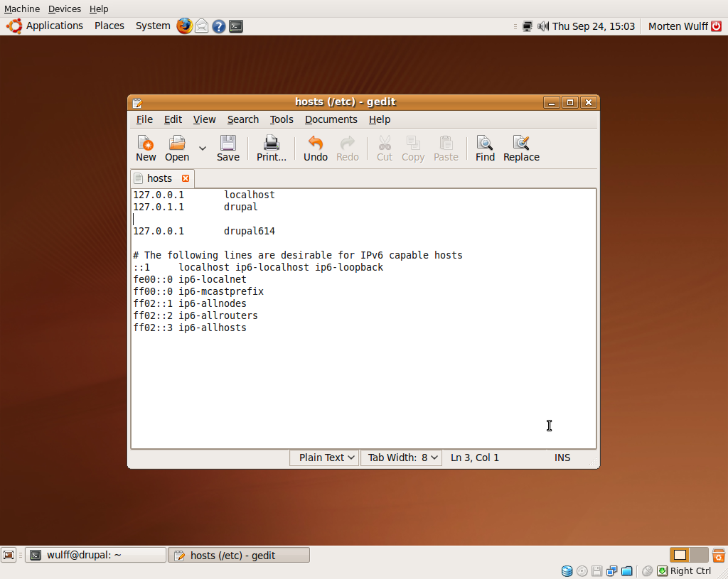
Task: Open the Morten Wulff user menu
Action: point(678,26)
